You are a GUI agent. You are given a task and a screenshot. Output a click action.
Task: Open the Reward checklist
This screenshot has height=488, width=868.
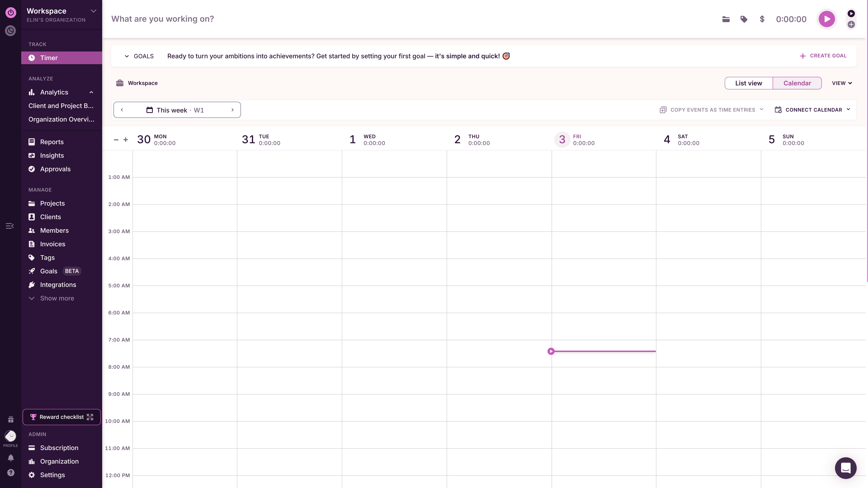point(62,417)
